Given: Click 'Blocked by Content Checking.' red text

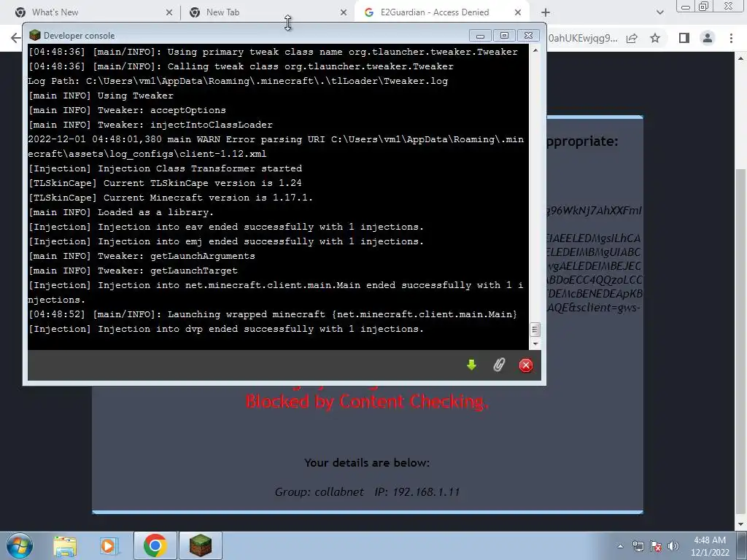Looking at the screenshot, I should 367,402.
